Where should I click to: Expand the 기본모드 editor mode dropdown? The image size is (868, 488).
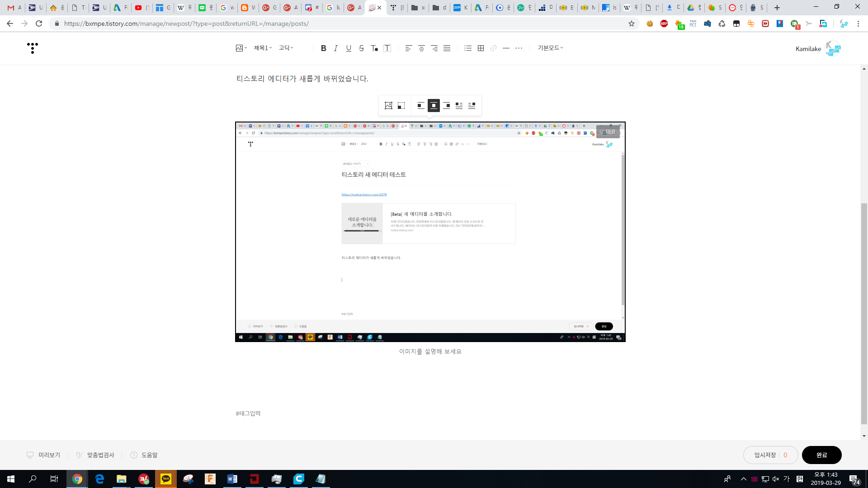tap(550, 48)
